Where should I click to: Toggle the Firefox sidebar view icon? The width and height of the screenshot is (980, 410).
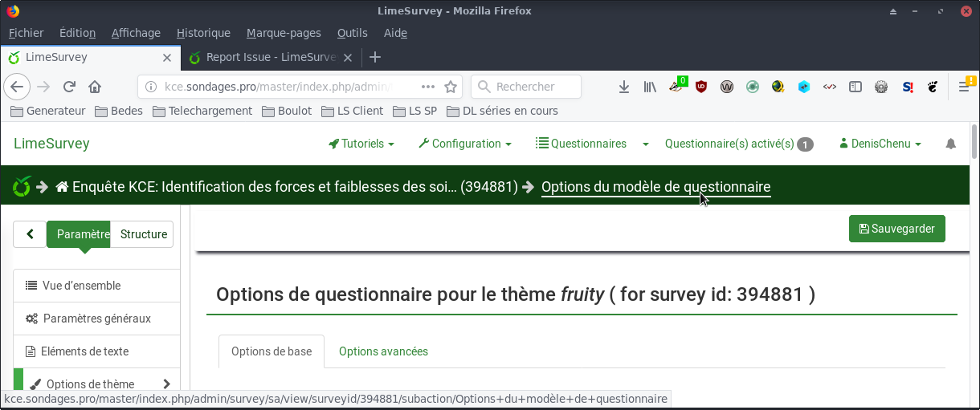[x=855, y=87]
